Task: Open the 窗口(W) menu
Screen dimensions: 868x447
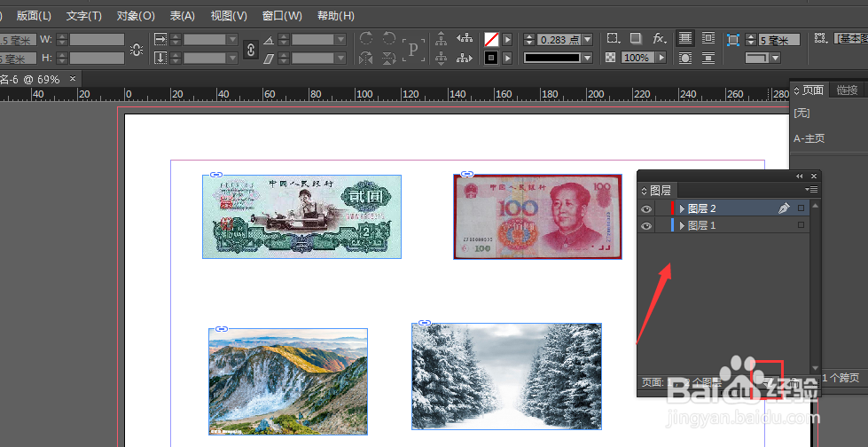Action: pos(282,15)
